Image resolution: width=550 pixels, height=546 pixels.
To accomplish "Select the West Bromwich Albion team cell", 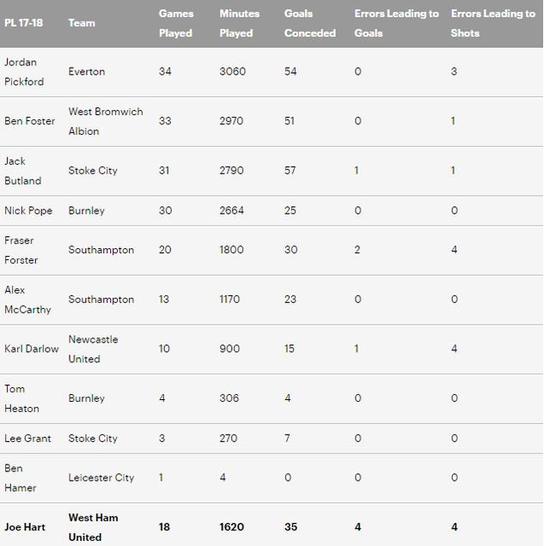I will point(105,121).
